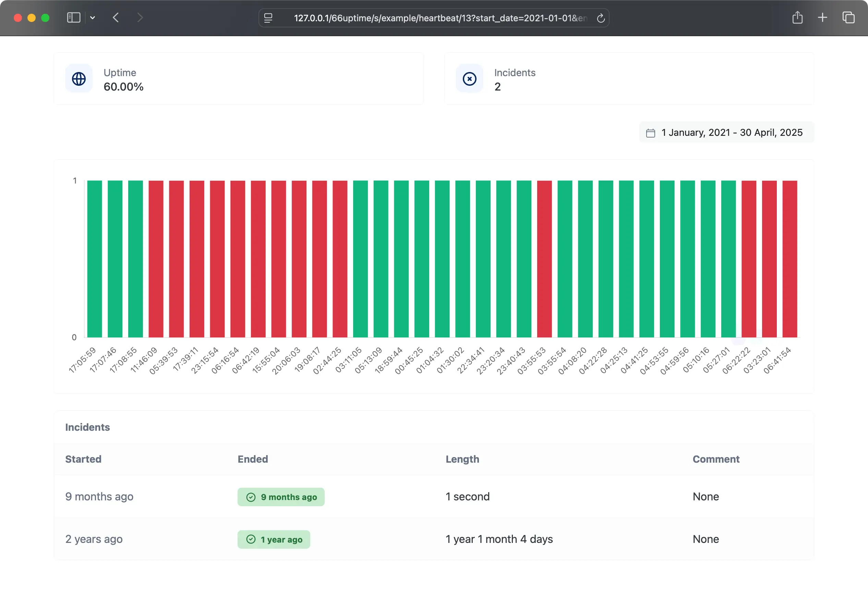Click the tab overview icon in the toolbar
This screenshot has width=868, height=594.
tap(849, 17)
